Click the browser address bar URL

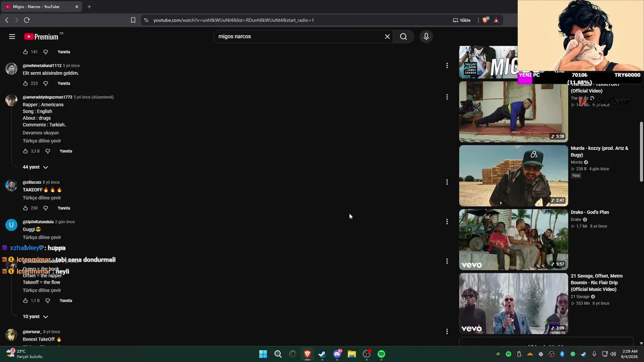coord(233,20)
